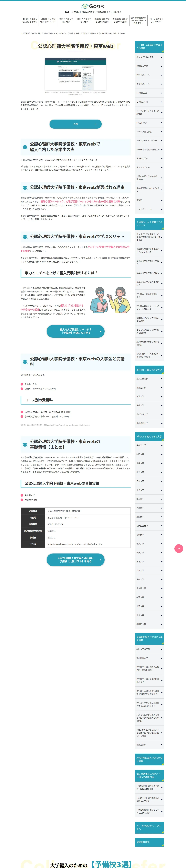Open 仮面浪人はアリ？ sidebar article
This screenshot has height=868, width=186.
click(x=149, y=319)
